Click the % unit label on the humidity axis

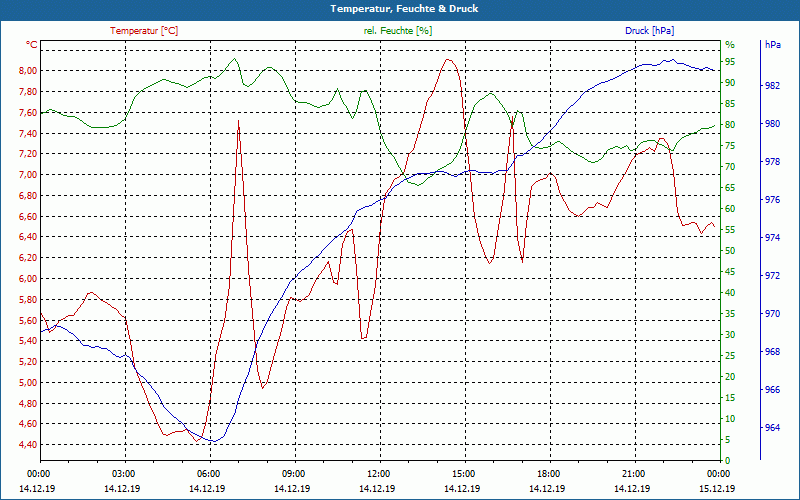[x=730, y=44]
